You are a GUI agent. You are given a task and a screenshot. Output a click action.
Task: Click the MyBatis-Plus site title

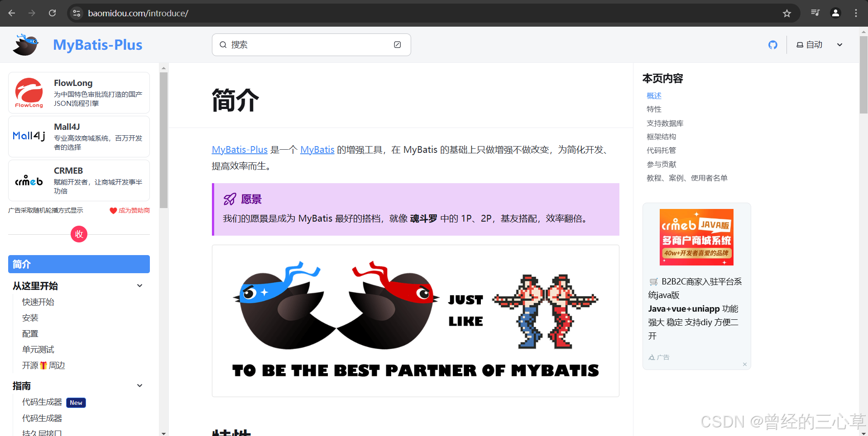98,45
